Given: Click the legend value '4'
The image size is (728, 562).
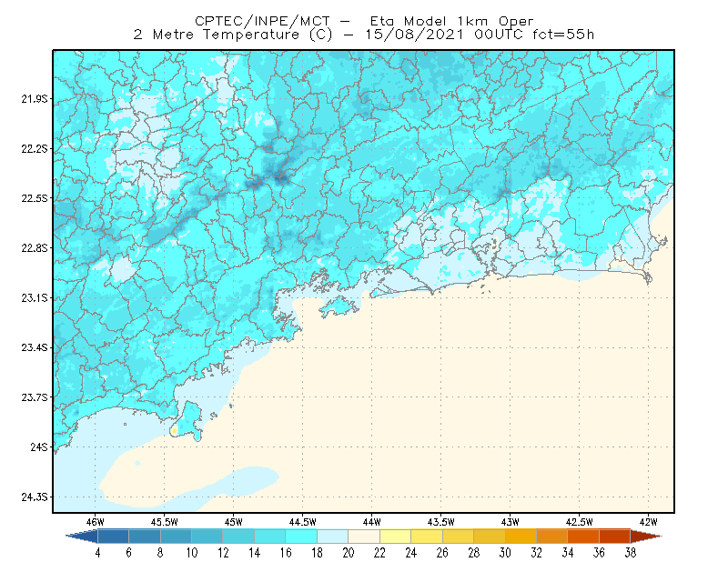Looking at the screenshot, I should [97, 553].
